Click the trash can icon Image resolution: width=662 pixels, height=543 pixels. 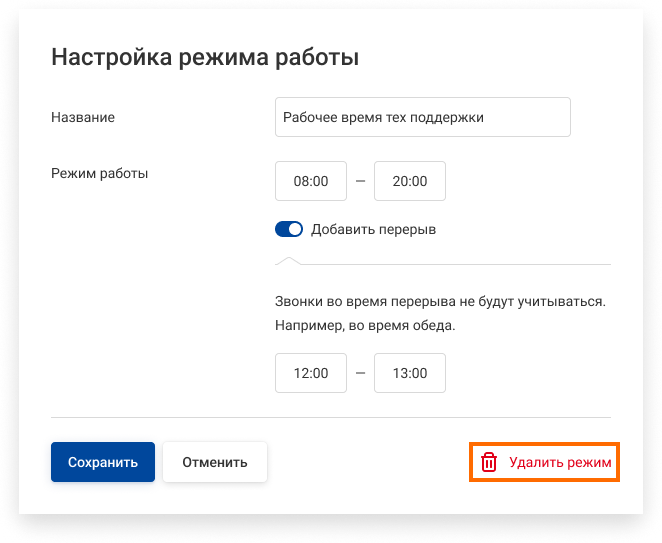489,462
